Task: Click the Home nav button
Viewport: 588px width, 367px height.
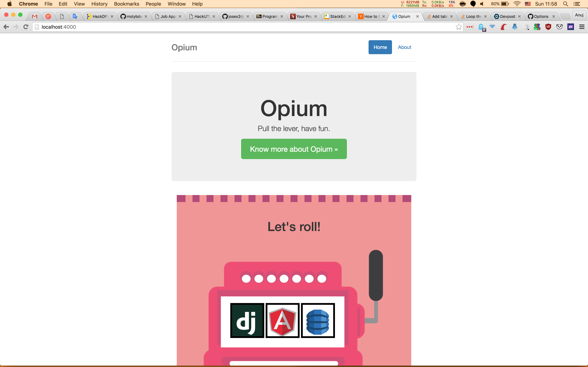Action: [380, 47]
